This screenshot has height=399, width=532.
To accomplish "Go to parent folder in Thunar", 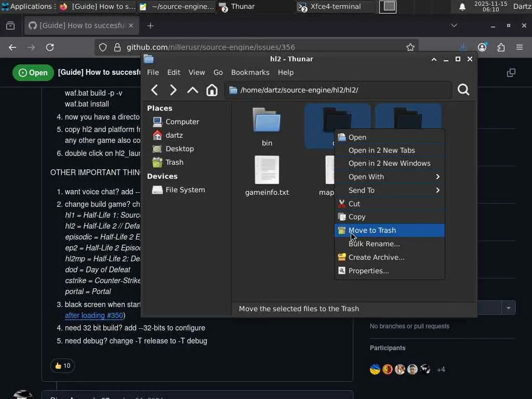I will (x=192, y=90).
